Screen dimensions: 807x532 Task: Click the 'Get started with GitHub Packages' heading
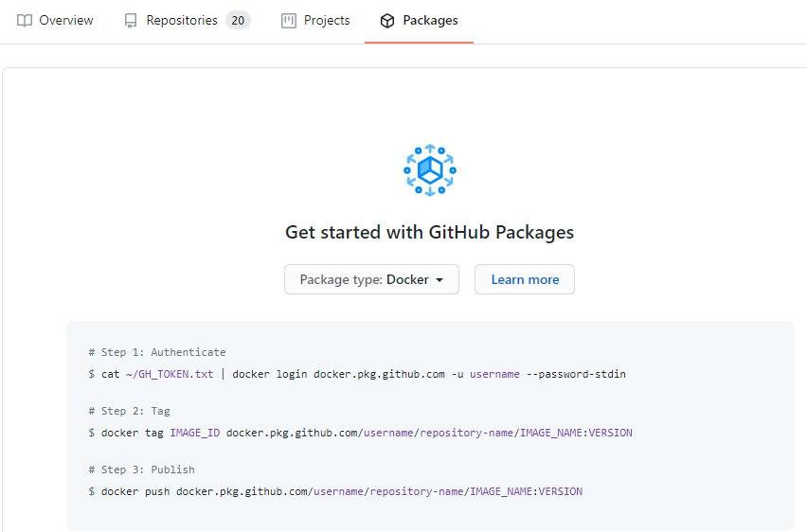pyautogui.click(x=429, y=232)
